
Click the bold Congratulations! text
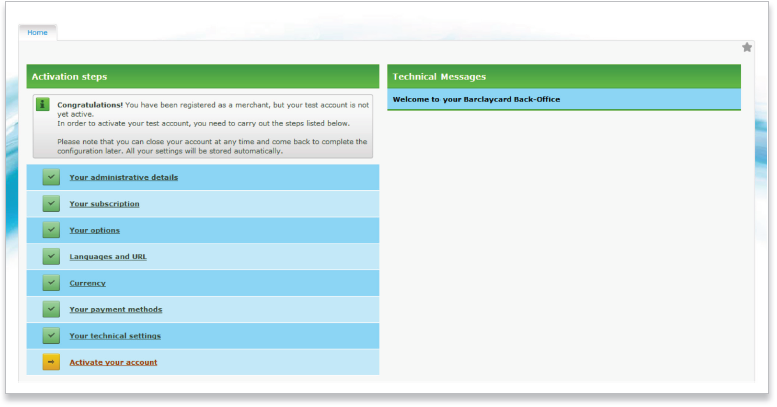[90, 105]
